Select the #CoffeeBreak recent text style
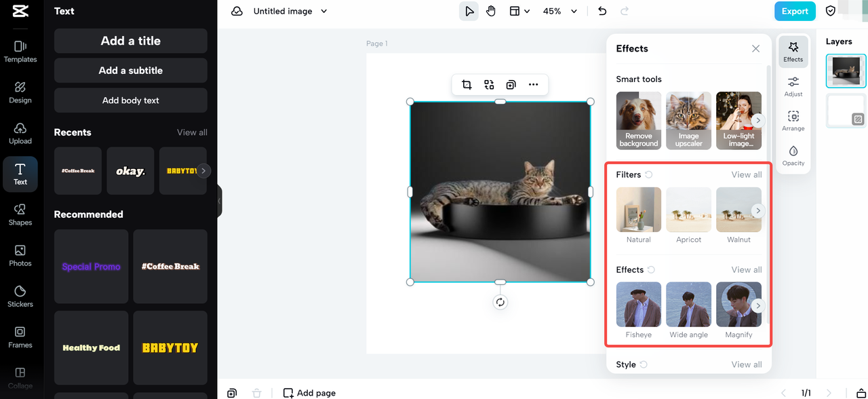The height and width of the screenshot is (399, 868). [x=78, y=171]
